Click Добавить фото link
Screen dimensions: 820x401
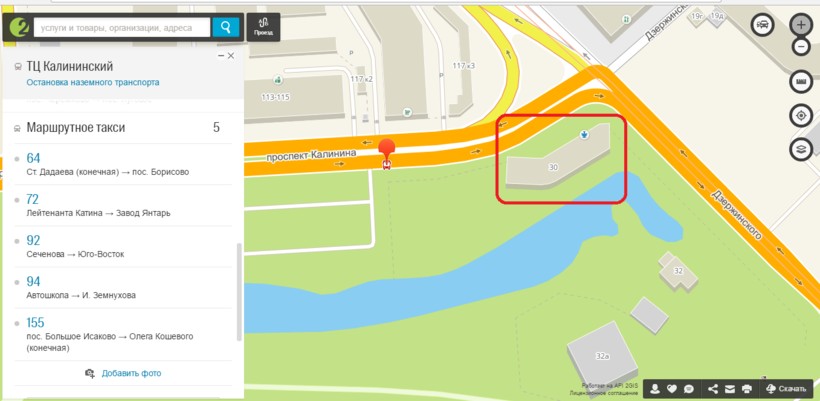(x=131, y=373)
